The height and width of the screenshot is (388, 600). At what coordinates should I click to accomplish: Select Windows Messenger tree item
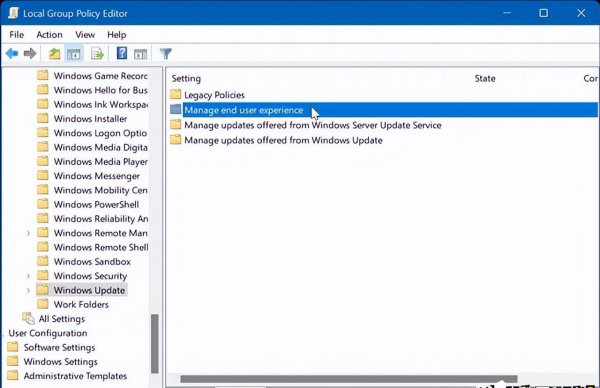97,176
